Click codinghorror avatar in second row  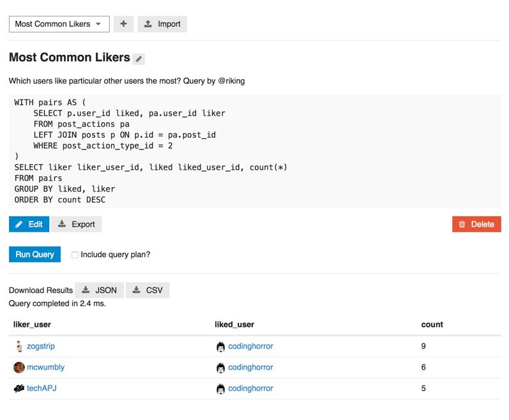(220, 368)
